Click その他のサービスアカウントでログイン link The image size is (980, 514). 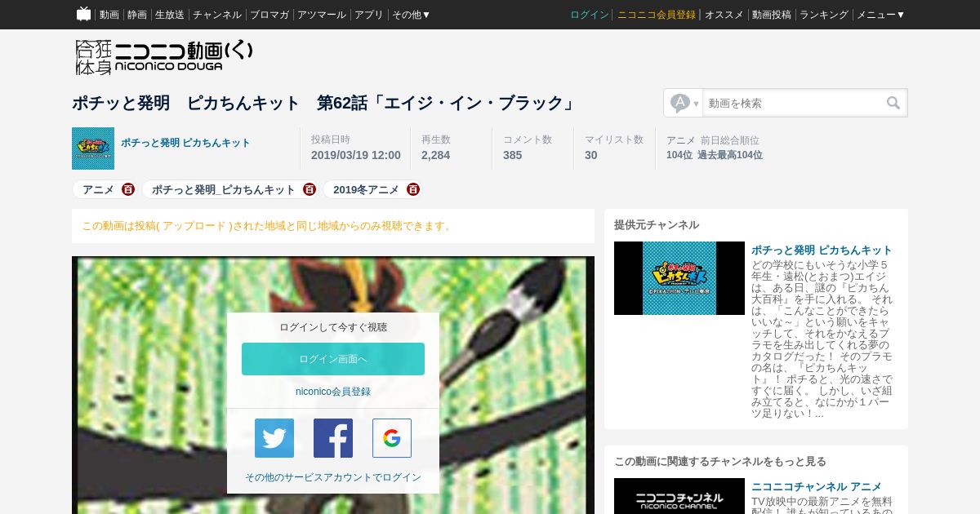click(333, 477)
